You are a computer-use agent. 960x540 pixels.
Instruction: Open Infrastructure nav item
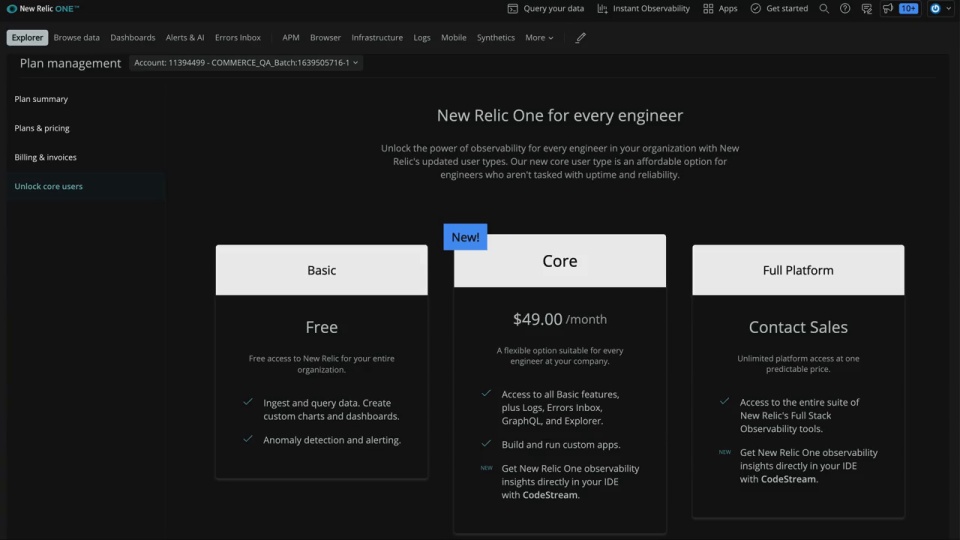[x=377, y=37]
